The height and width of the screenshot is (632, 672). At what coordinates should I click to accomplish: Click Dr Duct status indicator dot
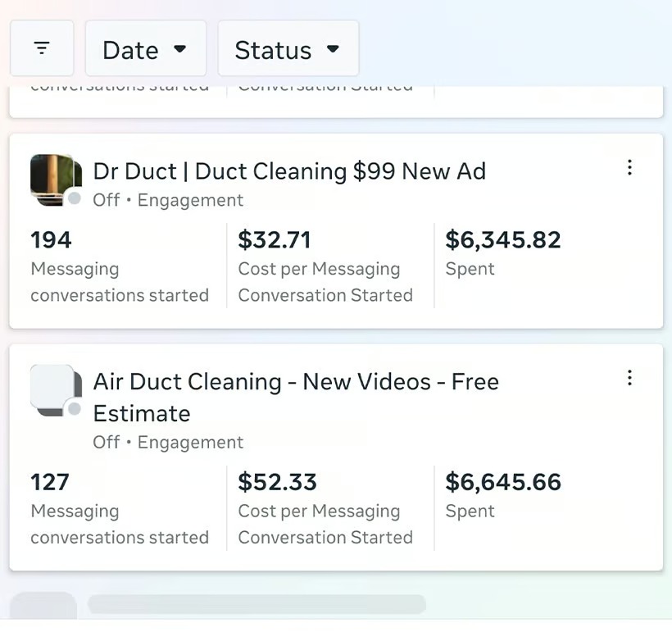point(75,198)
